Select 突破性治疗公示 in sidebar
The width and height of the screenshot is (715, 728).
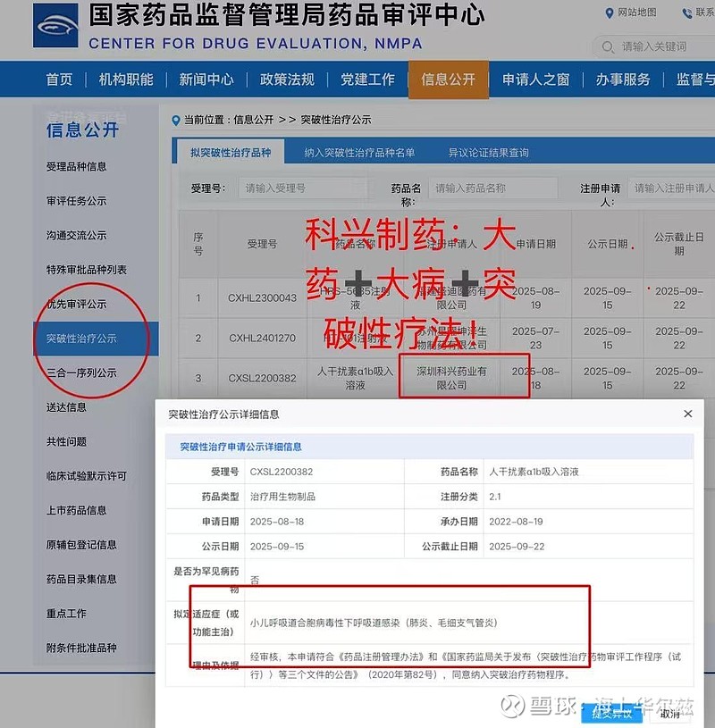tap(96, 339)
